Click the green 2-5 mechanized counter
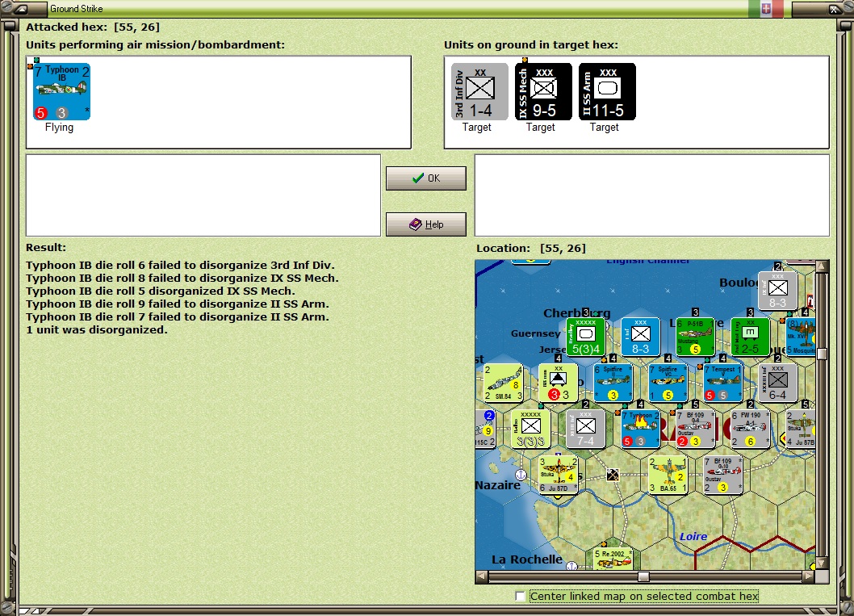 pos(750,337)
